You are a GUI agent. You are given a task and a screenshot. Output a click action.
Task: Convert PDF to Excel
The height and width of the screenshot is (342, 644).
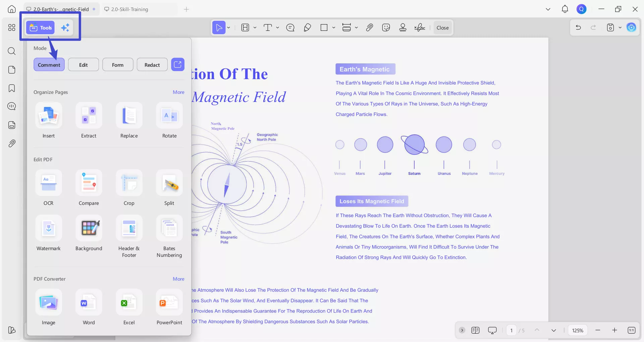point(129,302)
